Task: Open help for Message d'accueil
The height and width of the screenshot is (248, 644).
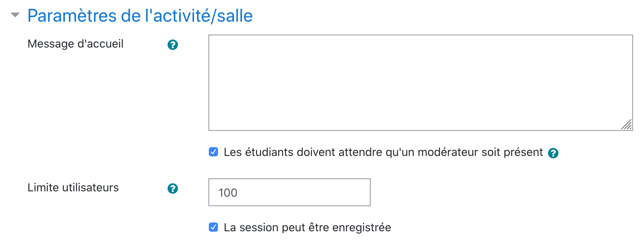Action: click(x=173, y=45)
